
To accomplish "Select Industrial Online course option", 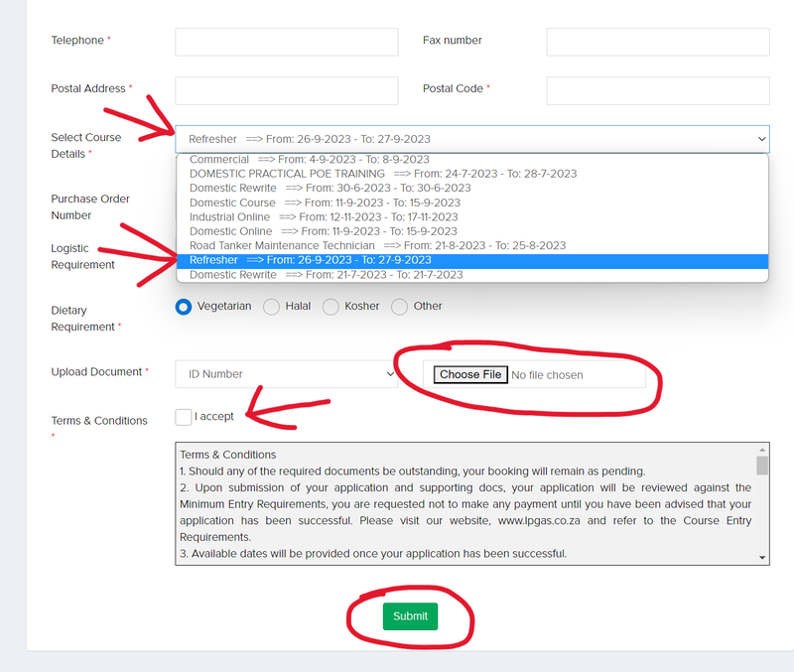I will [x=324, y=216].
